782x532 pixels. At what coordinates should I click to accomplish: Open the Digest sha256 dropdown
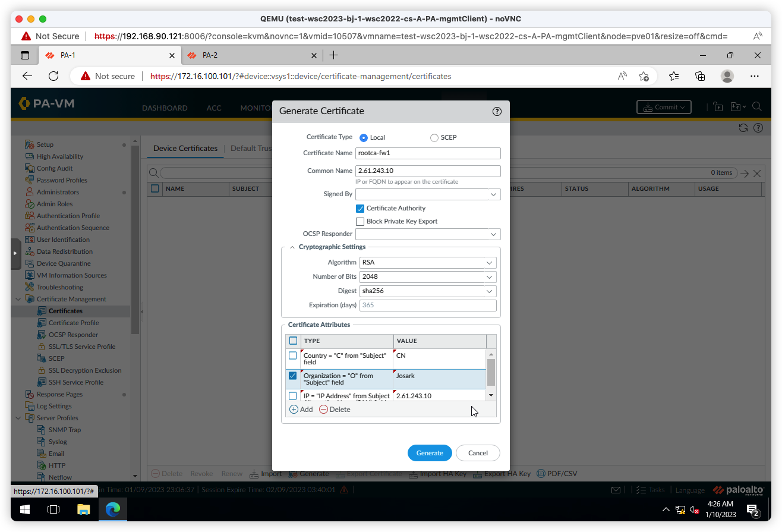[489, 291]
